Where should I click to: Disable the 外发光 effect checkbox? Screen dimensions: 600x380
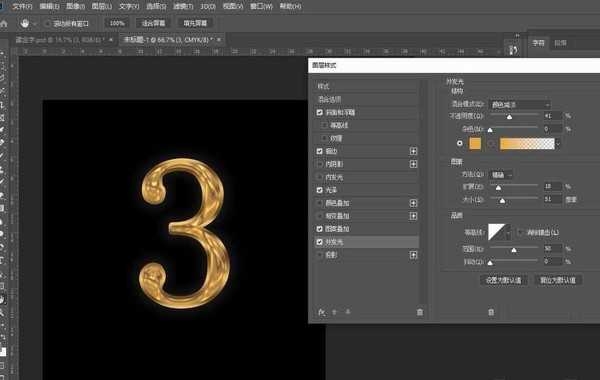320,242
